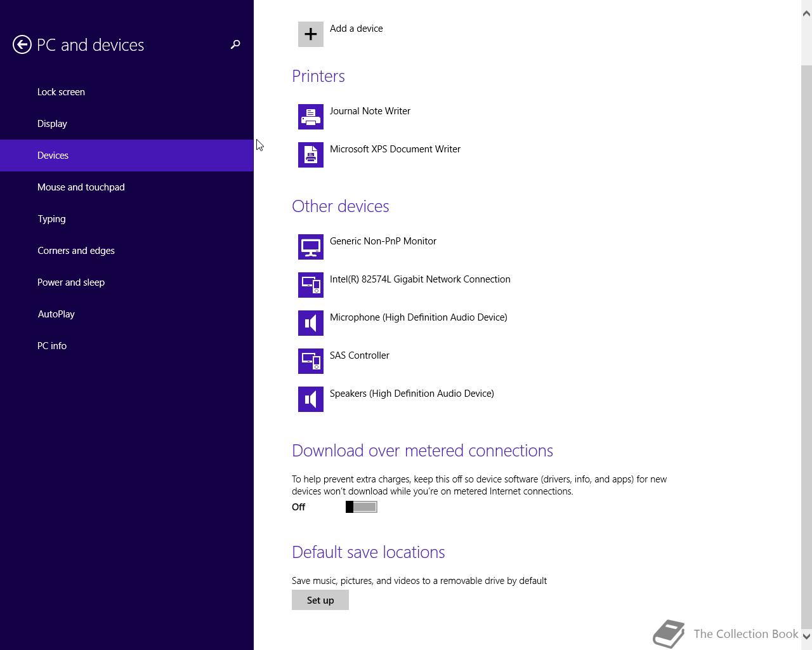Click the Set up button
812x650 pixels.
320,600
